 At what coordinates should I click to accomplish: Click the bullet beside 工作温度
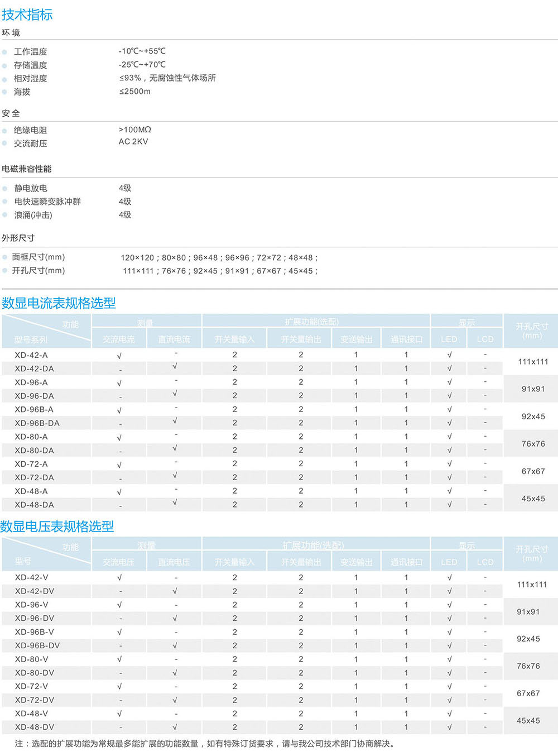tap(4, 52)
